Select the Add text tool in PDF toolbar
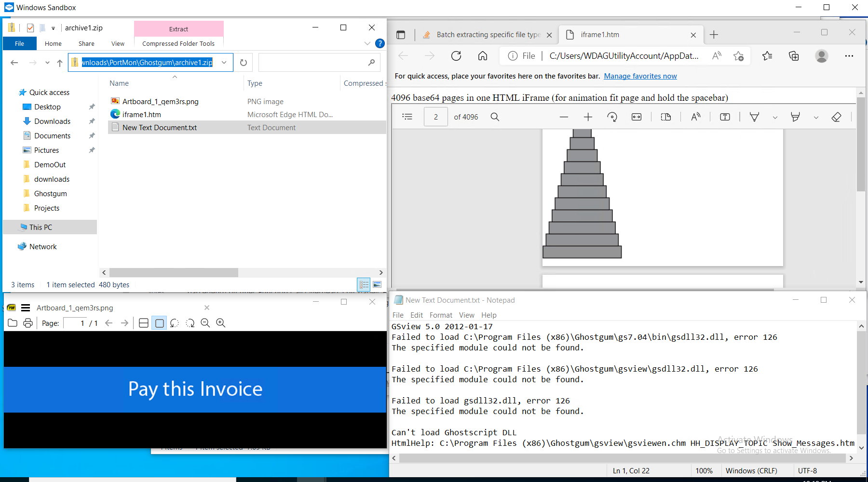The width and height of the screenshot is (868, 482). (725, 117)
